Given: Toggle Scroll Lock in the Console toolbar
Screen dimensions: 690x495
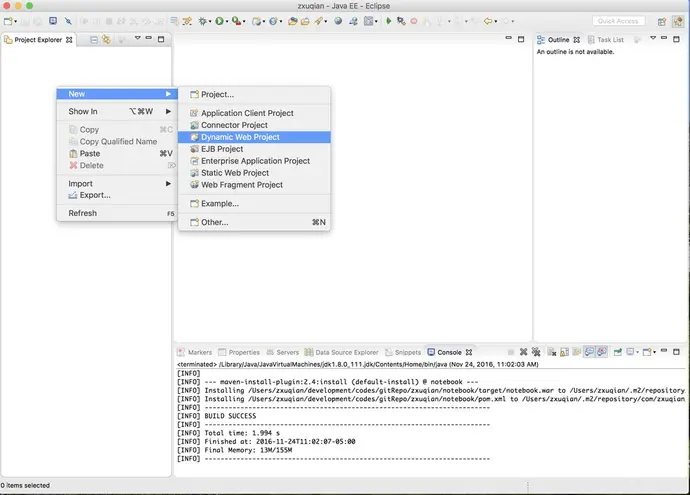Looking at the screenshot, I should [565, 352].
